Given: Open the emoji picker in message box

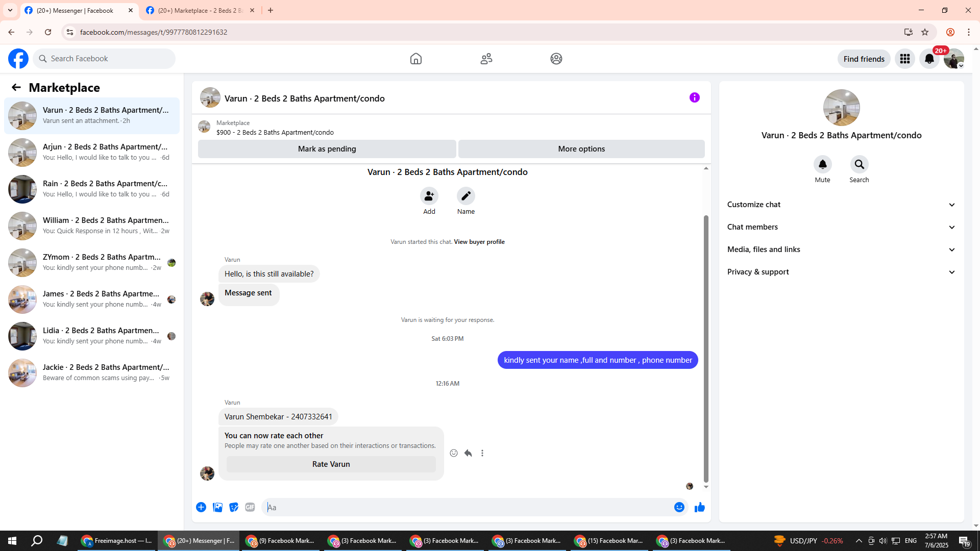Looking at the screenshot, I should tap(679, 507).
